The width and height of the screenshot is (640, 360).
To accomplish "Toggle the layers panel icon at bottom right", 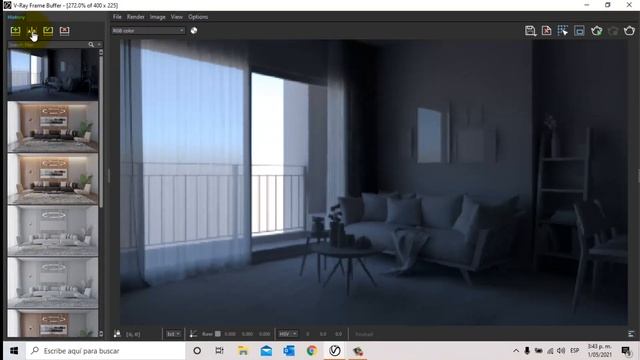I will (x=631, y=334).
